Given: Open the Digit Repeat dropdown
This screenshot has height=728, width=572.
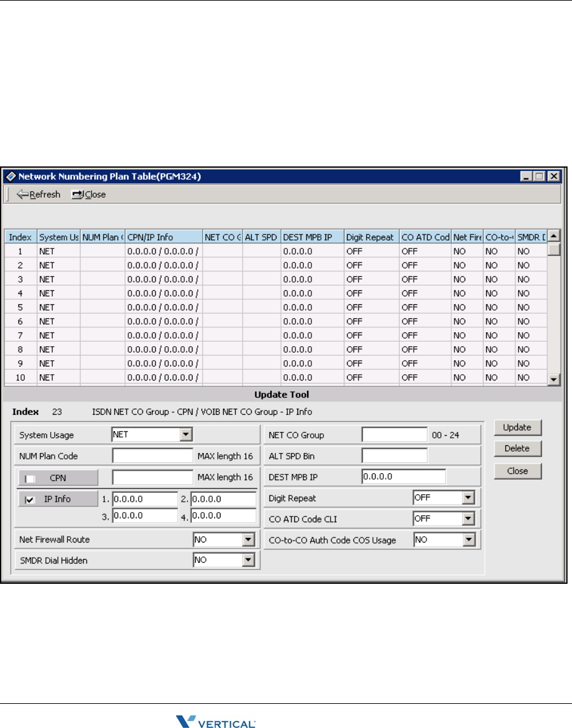Looking at the screenshot, I should (468, 498).
